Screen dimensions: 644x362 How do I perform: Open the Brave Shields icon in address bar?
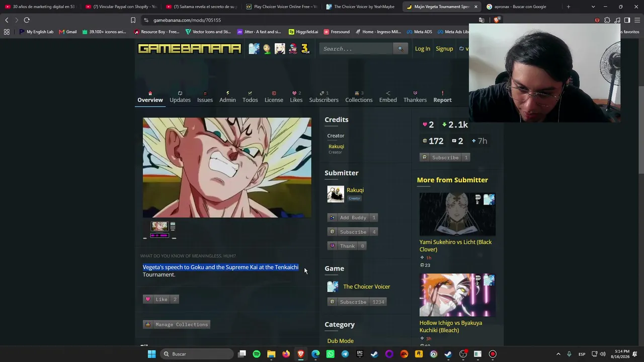coord(497,20)
